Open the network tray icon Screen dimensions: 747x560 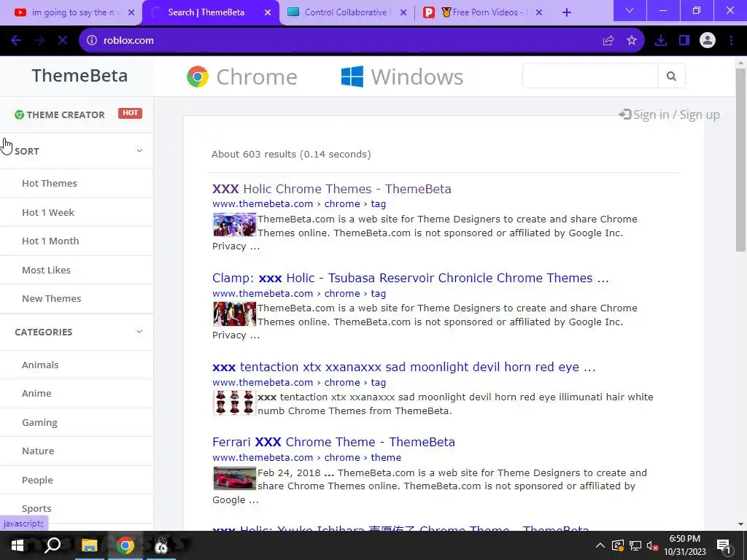point(635,545)
